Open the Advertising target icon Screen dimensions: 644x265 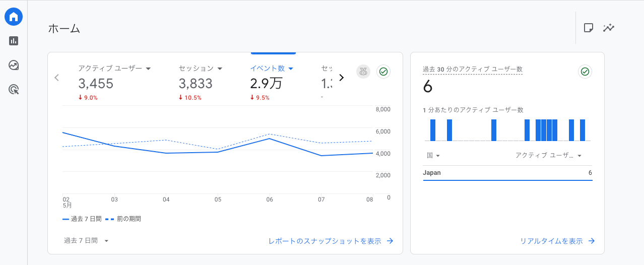[x=14, y=90]
